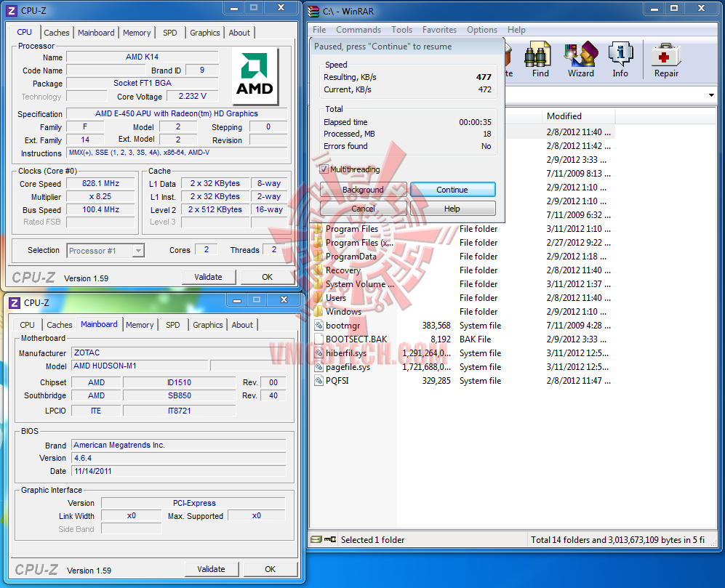Click the BIOS Version field 4.6.4
Viewport: 725px width, 588px height.
click(x=179, y=458)
